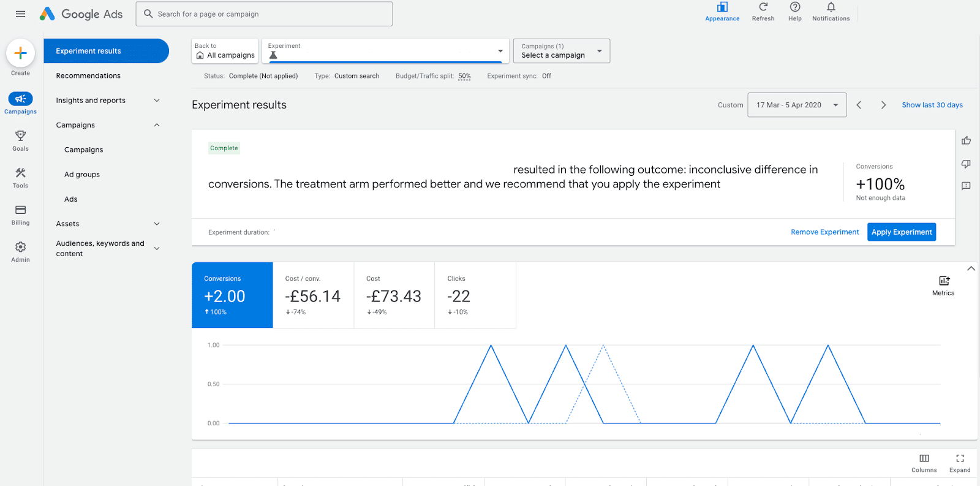Click thumbs down feedback icon
Viewport: 980px width, 486px height.
coord(966,164)
